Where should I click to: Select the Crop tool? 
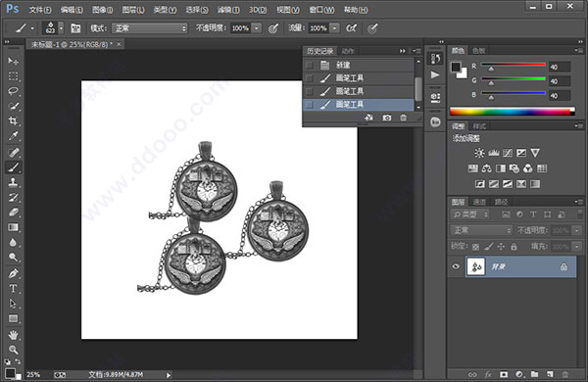coord(13,120)
